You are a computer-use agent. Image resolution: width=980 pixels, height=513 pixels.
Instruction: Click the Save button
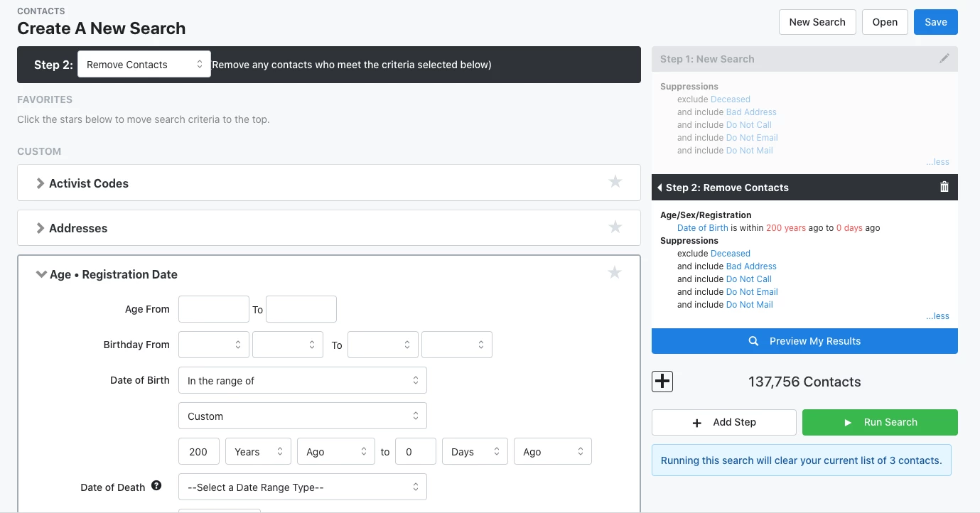click(935, 22)
